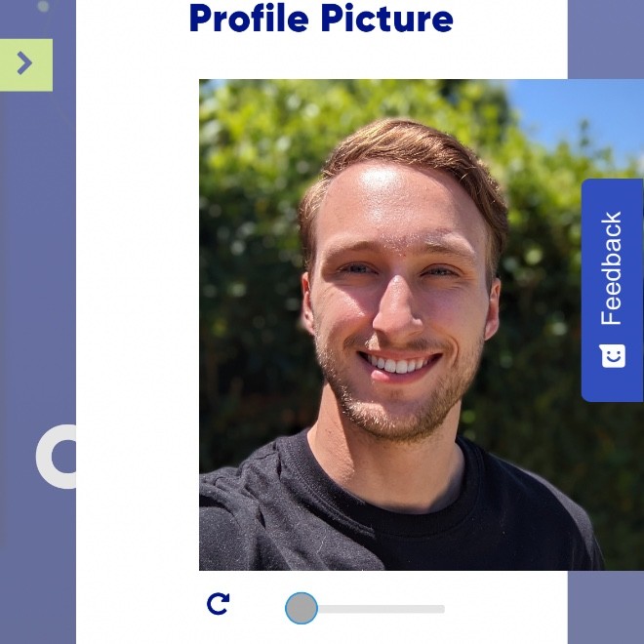Click the white ring in the left sidebar
This screenshot has height=644, width=644.
click(x=57, y=457)
